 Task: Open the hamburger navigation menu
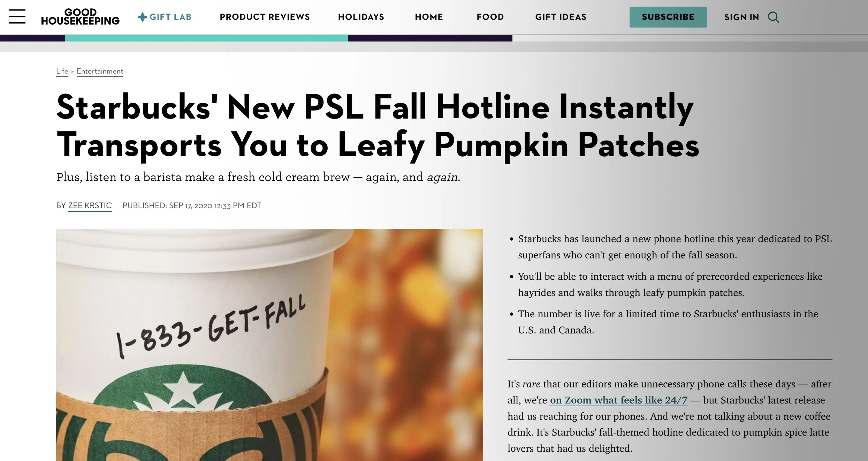coord(17,16)
